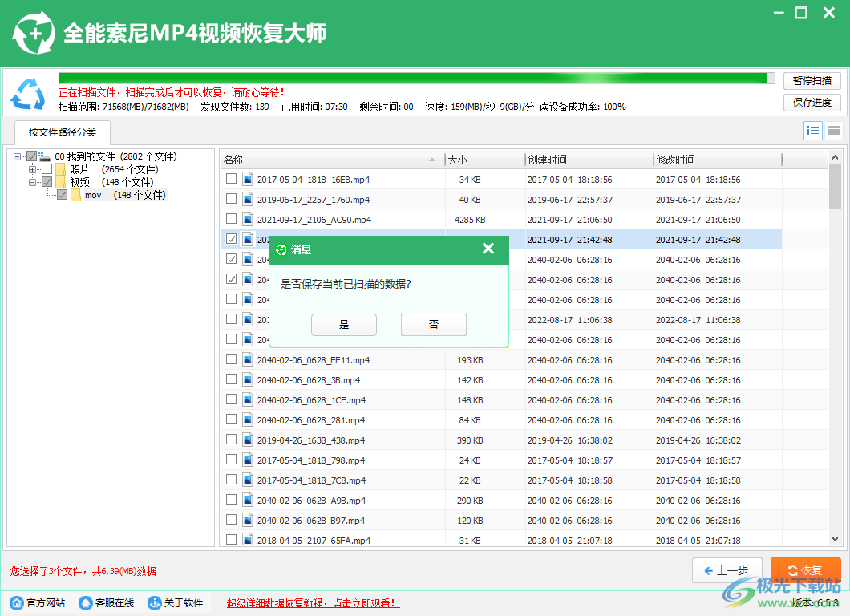Click the mov folder icon in tree

(x=75, y=195)
